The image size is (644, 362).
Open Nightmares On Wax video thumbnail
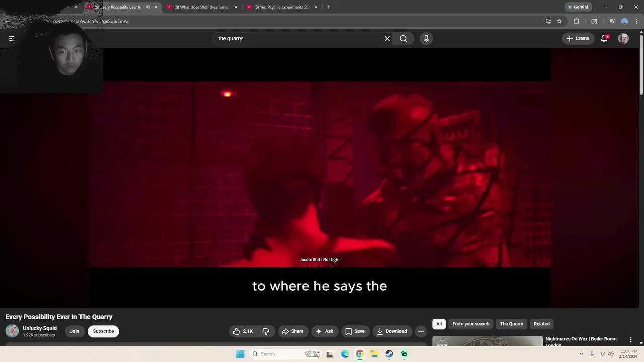point(488,341)
